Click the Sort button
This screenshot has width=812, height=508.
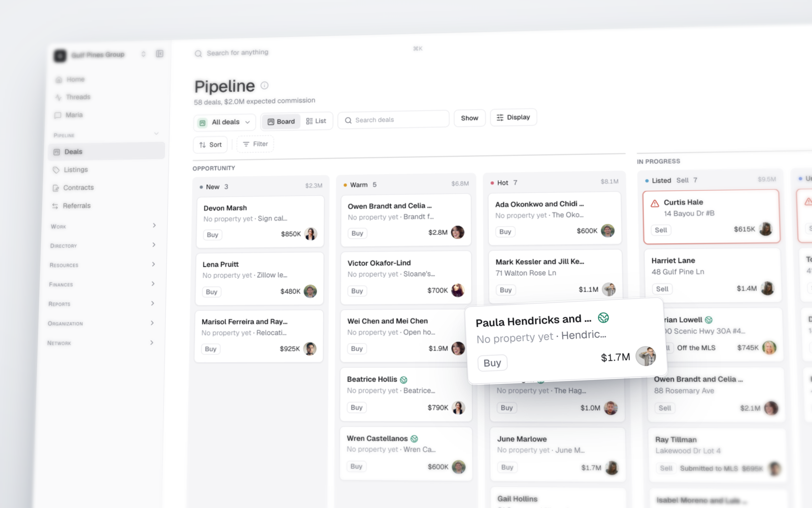click(210, 145)
